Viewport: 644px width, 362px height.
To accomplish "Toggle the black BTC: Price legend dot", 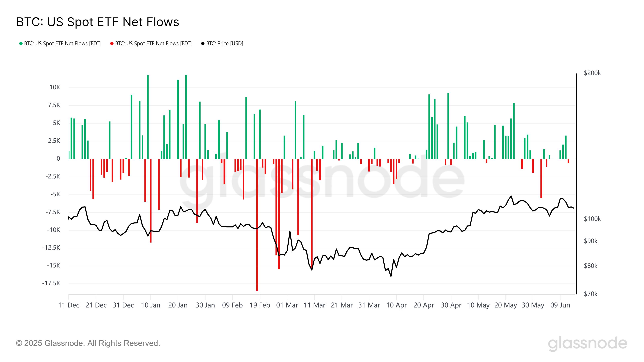I will tap(203, 44).
